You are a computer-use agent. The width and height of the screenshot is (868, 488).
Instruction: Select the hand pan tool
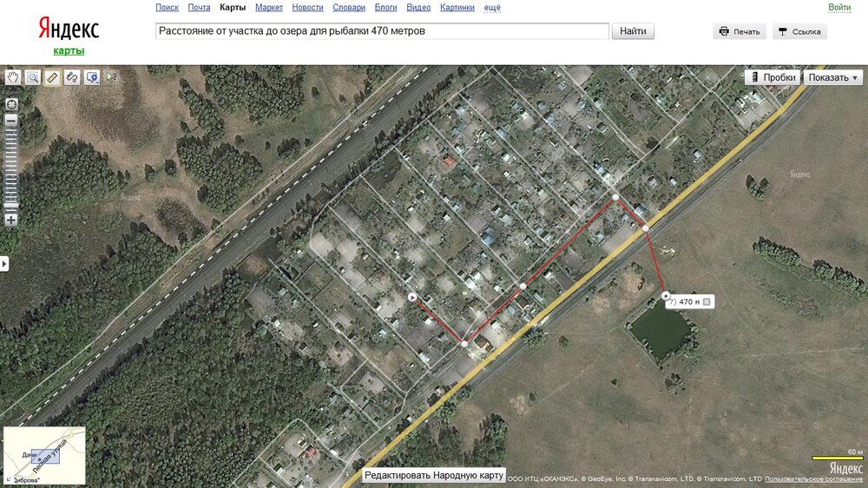pos(13,77)
